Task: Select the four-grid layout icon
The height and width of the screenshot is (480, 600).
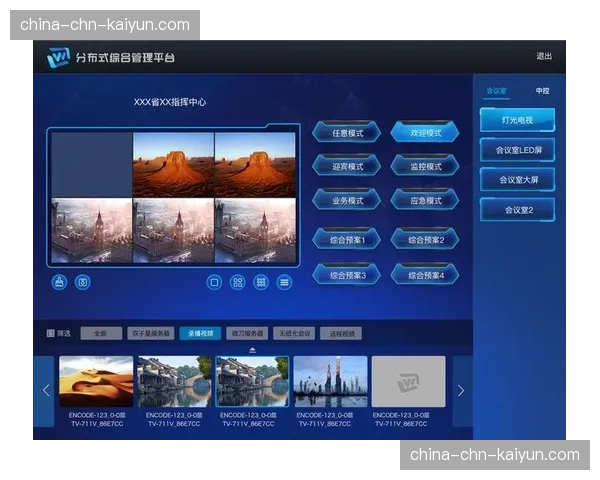Action: (238, 282)
